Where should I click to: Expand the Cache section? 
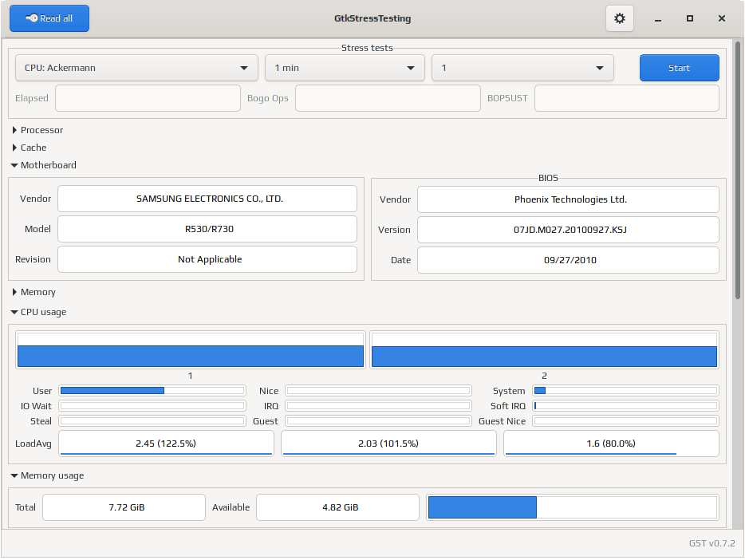(x=30, y=148)
